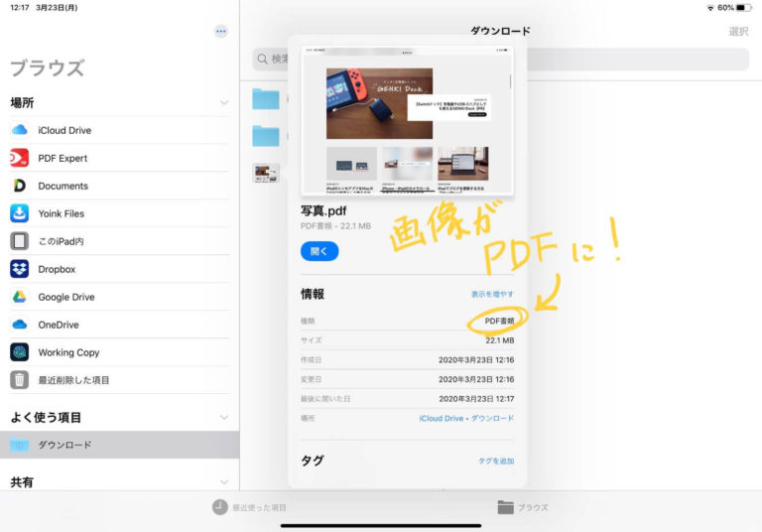This screenshot has width=762, height=532.
Task: Select the このiPad内 device icon
Action: [x=20, y=241]
